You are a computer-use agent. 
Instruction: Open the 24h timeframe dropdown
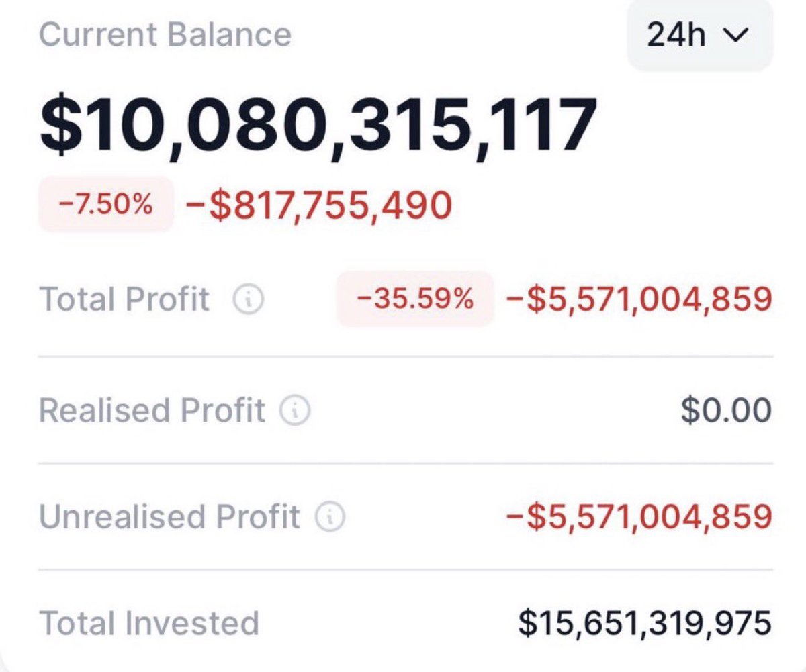[700, 36]
